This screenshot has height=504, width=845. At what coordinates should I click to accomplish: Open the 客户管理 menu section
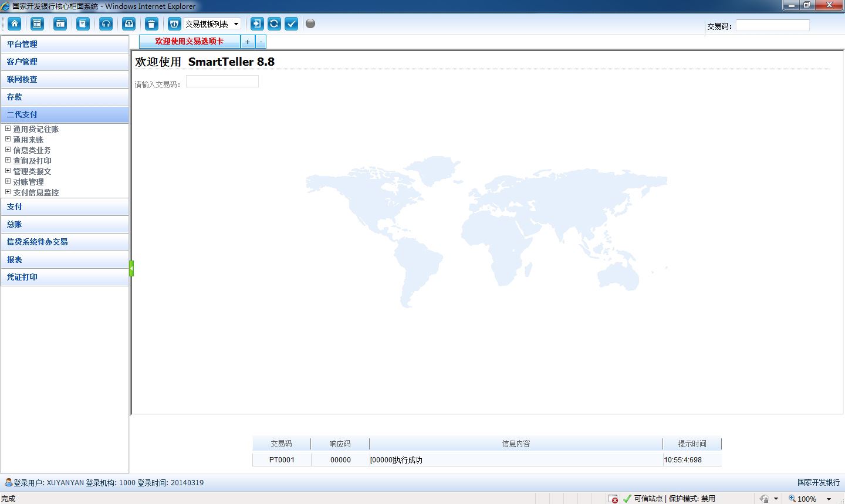pyautogui.click(x=65, y=62)
